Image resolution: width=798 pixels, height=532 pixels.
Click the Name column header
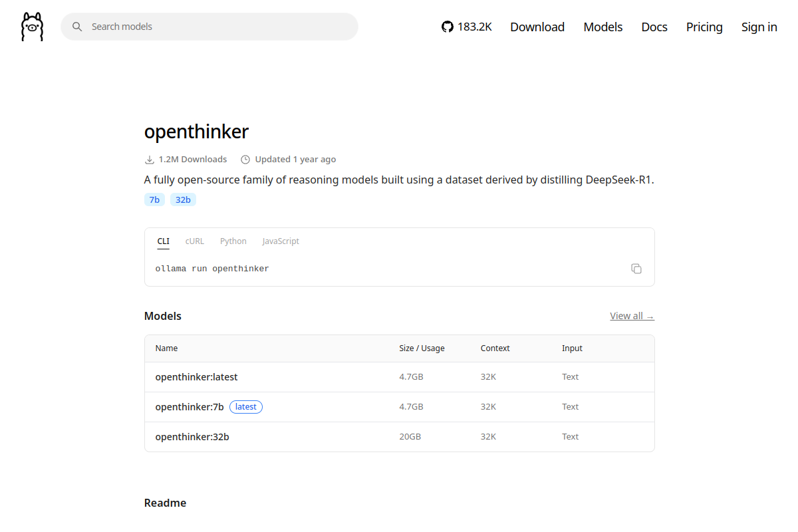(x=167, y=348)
